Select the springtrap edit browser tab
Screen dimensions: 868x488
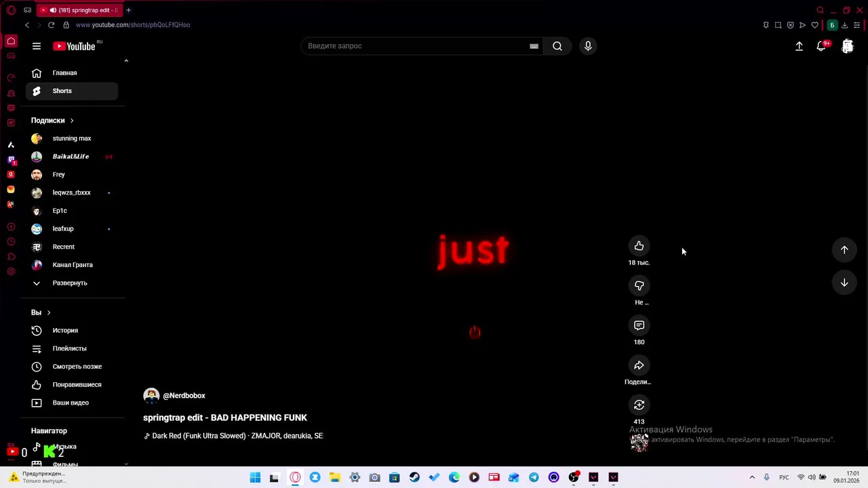(x=79, y=10)
